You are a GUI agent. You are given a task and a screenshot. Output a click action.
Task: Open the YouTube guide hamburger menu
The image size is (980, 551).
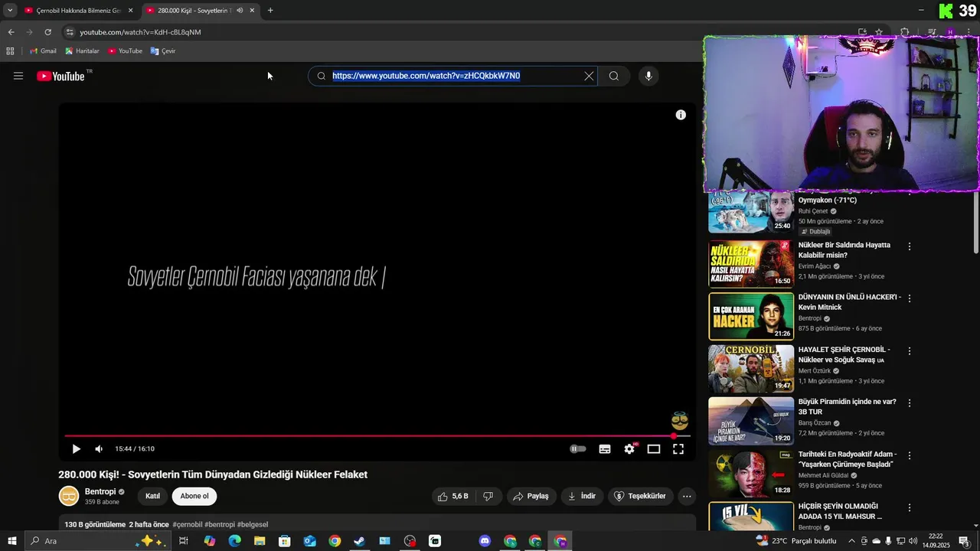coord(18,76)
